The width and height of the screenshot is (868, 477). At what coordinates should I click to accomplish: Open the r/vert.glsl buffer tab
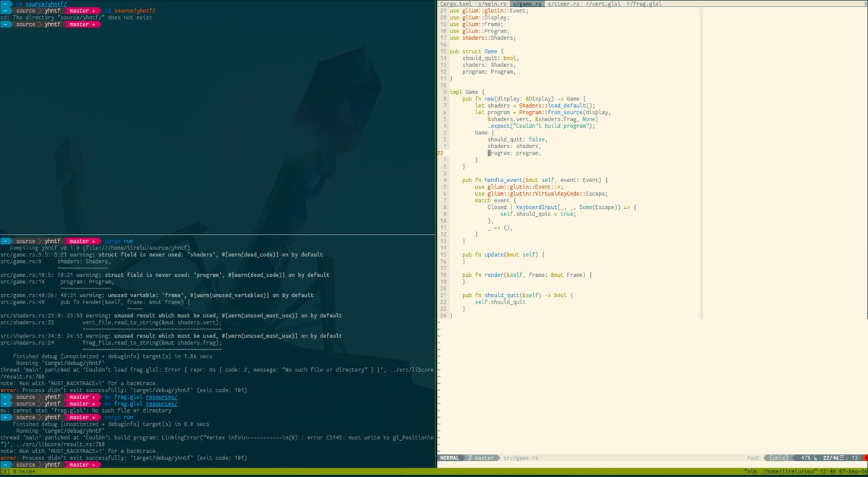click(603, 4)
